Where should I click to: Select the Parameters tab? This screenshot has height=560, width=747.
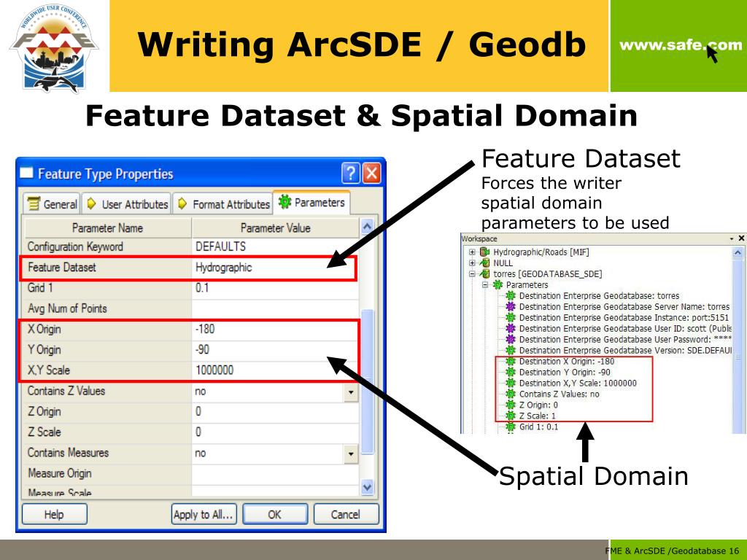(311, 203)
